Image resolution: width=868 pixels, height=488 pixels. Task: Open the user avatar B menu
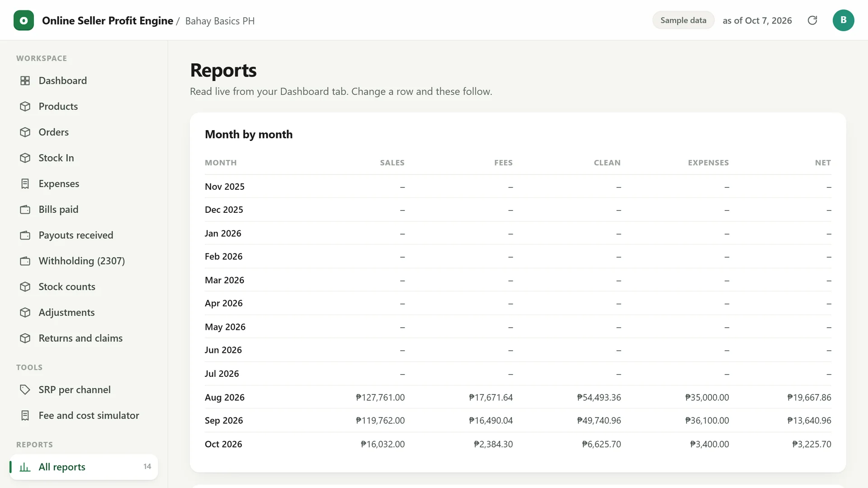point(843,20)
